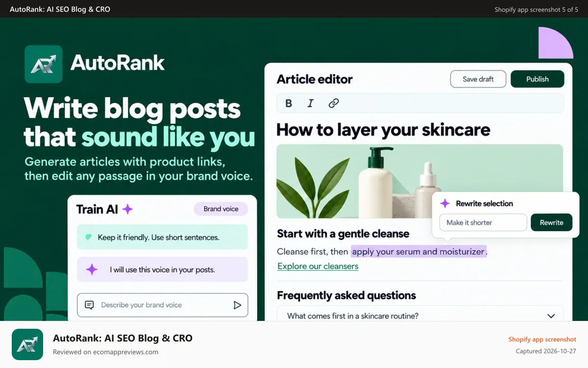The width and height of the screenshot is (588, 368).
Task: Click the 'I will use this voice' reply
Action: [x=163, y=269]
